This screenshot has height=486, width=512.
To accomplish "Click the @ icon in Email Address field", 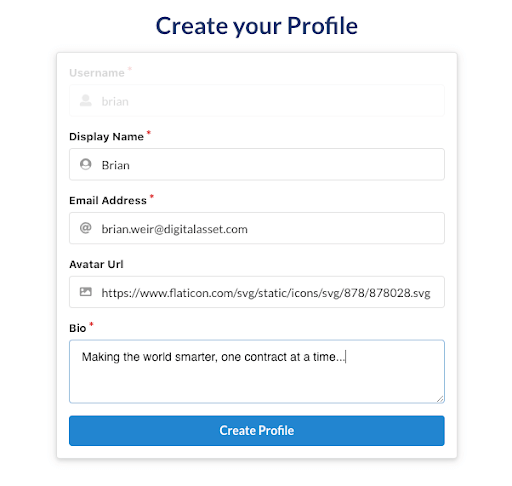I will (86, 228).
